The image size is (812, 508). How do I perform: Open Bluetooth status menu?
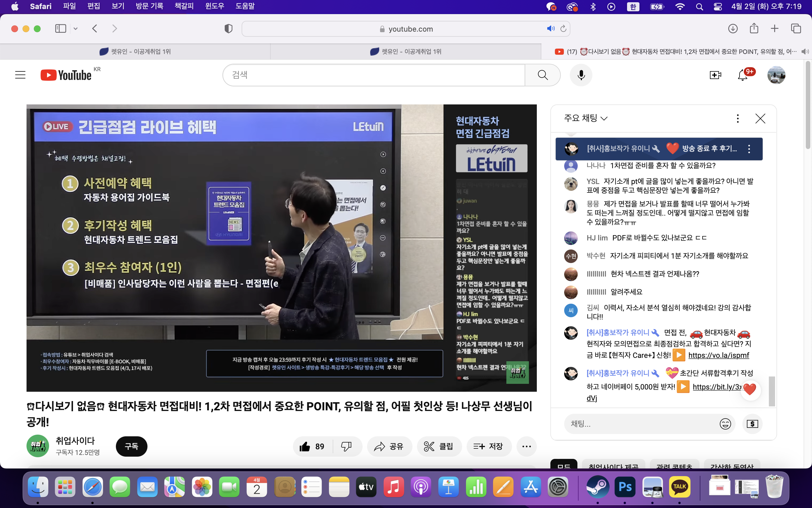pyautogui.click(x=593, y=7)
